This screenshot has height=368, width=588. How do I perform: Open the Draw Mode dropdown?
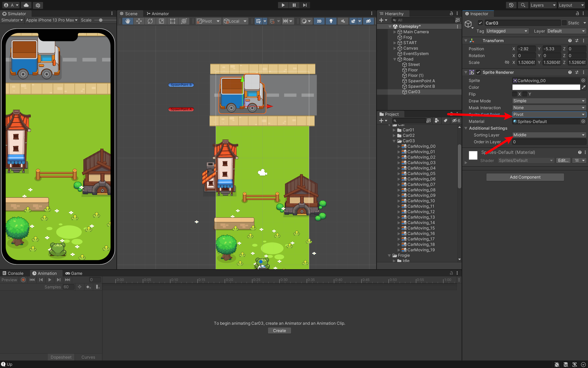point(549,101)
